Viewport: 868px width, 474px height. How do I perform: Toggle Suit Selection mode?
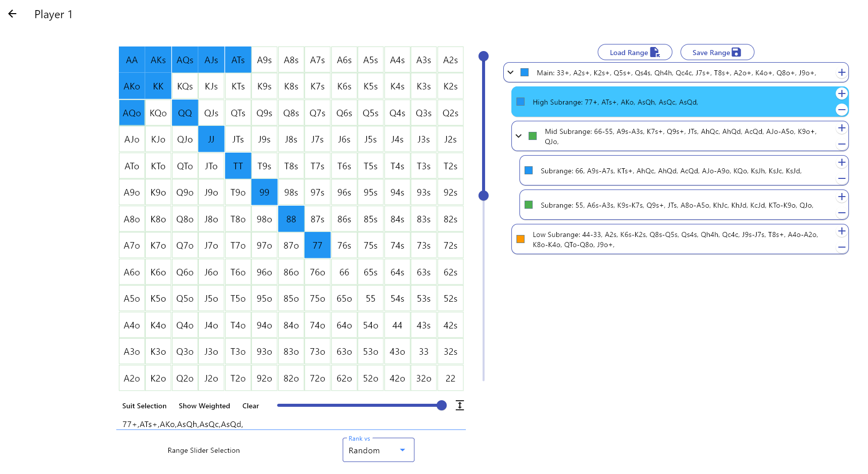(x=144, y=406)
